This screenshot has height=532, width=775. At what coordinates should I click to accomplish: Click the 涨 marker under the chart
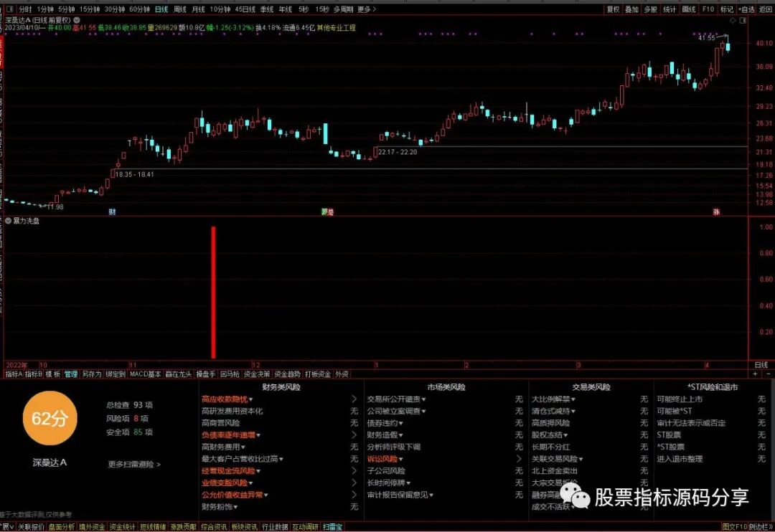[716, 212]
